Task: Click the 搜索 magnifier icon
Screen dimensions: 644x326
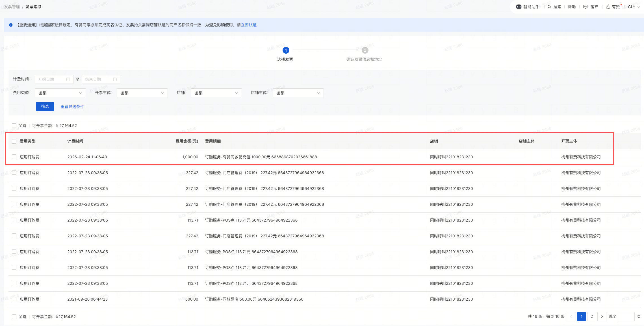Action: point(549,7)
